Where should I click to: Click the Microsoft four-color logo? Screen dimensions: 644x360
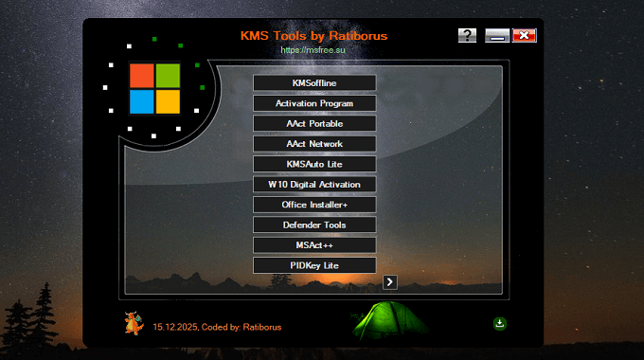pos(154,88)
